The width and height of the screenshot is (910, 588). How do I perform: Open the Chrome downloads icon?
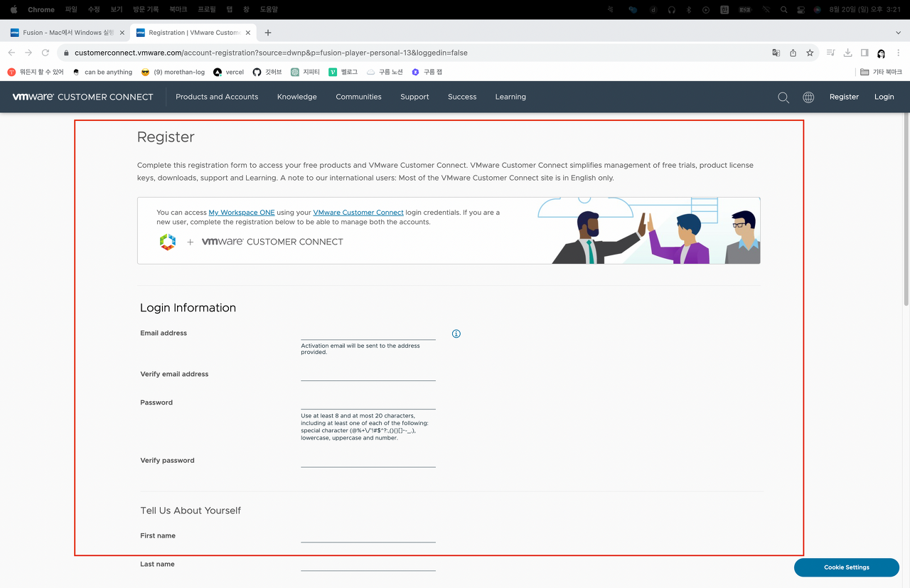click(847, 53)
